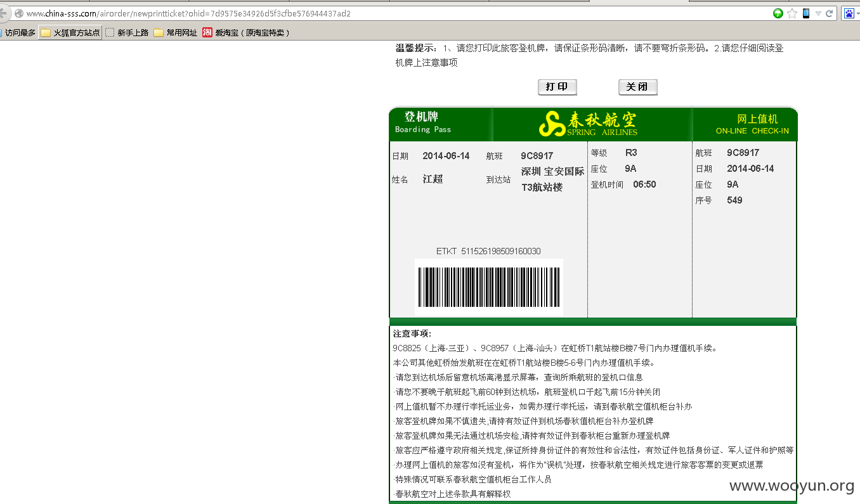This screenshot has height=504, width=860.
Task: Open the 爱淘宝（原淘宝特卖）bookmark
Action: 246,32
